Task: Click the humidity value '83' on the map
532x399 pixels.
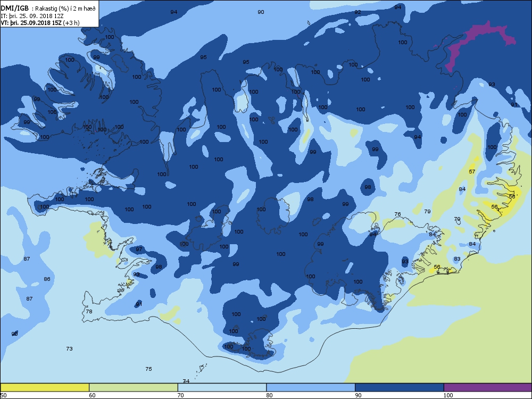Action: click(457, 259)
